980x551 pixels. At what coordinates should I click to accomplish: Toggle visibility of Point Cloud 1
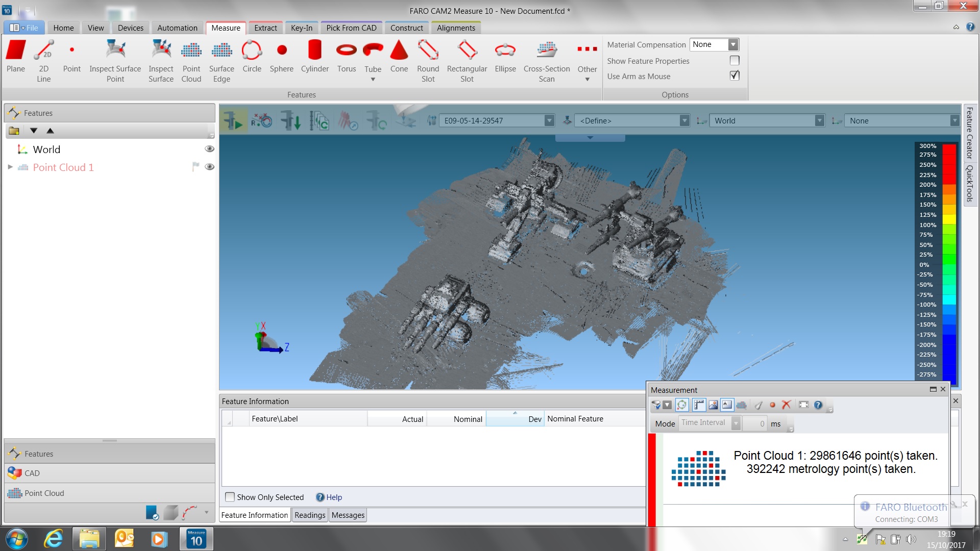tap(209, 167)
